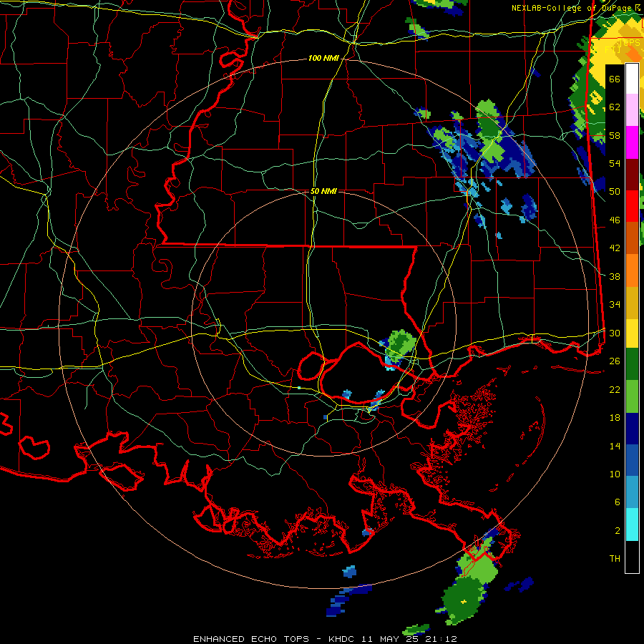The width and height of the screenshot is (644, 644).
Task: Click the '30' legend value
Action: (615, 333)
